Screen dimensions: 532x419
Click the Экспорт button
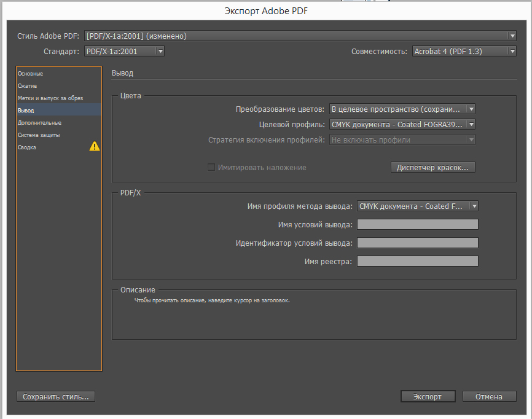428,396
